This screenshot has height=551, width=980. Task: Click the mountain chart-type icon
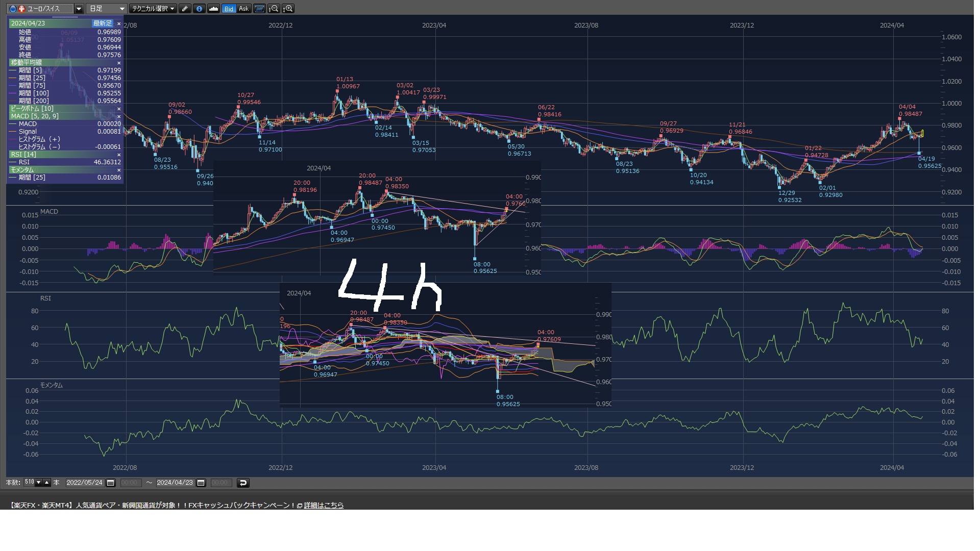(213, 9)
